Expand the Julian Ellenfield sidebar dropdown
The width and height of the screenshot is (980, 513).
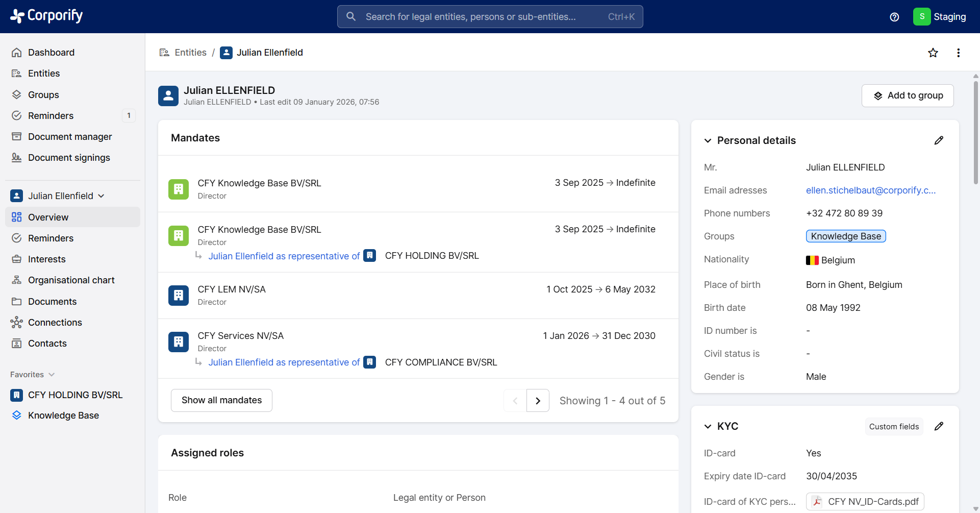[x=101, y=196]
